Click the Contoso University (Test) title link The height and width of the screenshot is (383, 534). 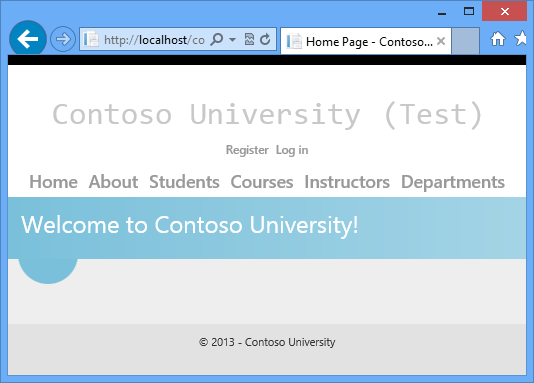coord(267,115)
